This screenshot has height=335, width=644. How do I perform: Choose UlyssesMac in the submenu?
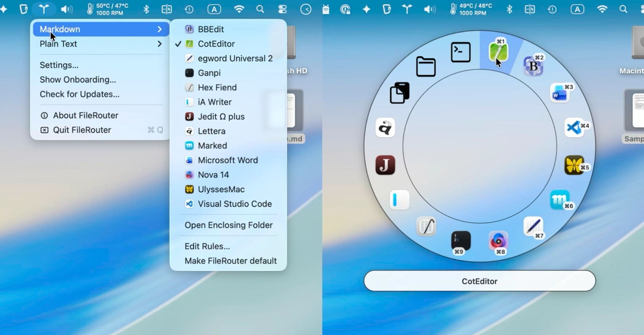[228, 190]
